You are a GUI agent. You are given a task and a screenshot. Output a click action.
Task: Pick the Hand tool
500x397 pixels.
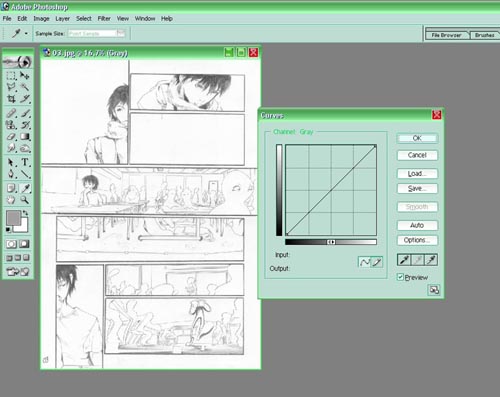click(11, 200)
